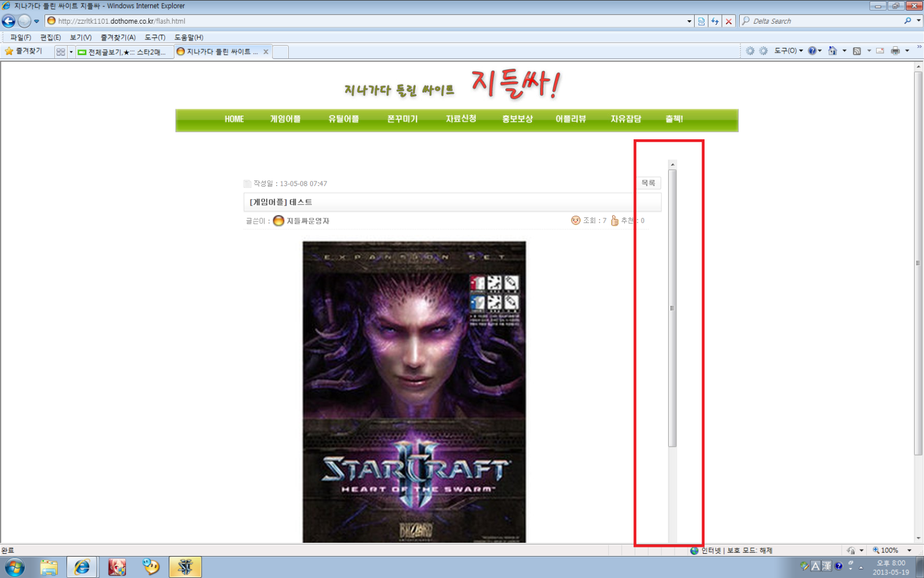The image size is (924, 578).
Task: Open the 도구(O) tools dropdown
Action: 789,51
